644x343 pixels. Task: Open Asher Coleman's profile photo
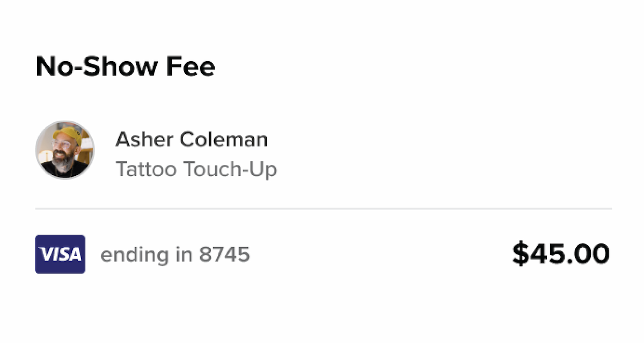(x=65, y=150)
